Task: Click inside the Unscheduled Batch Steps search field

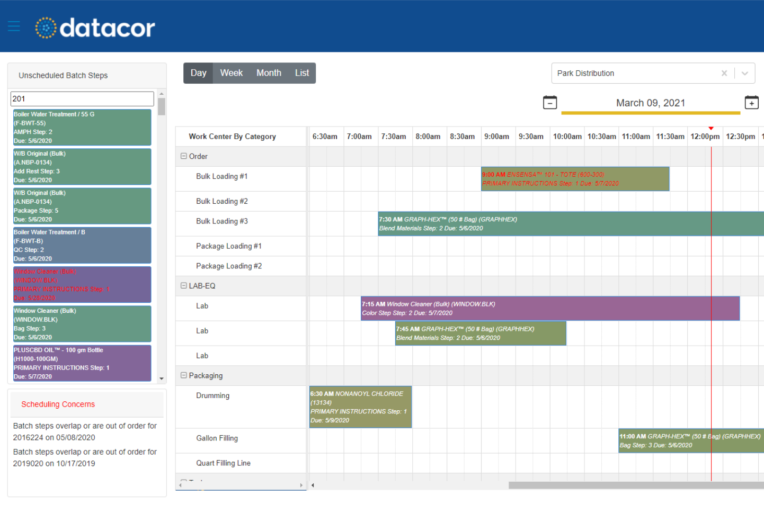Action: pos(82,99)
